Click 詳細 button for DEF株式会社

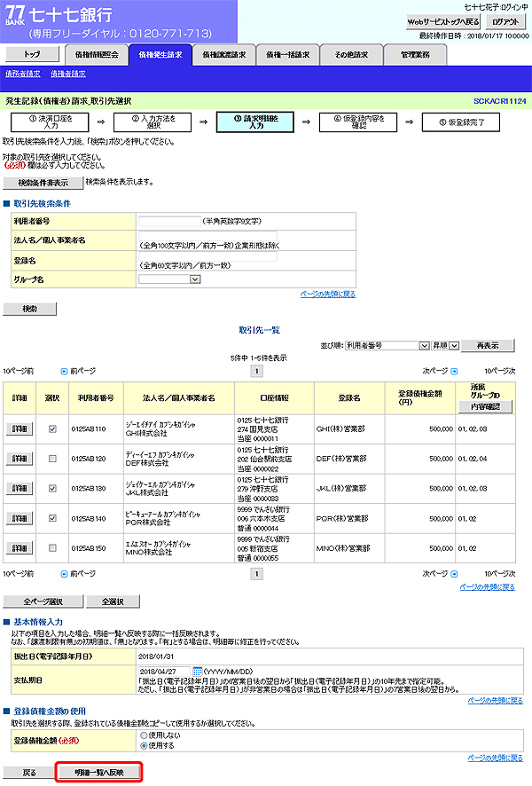[x=20, y=459]
